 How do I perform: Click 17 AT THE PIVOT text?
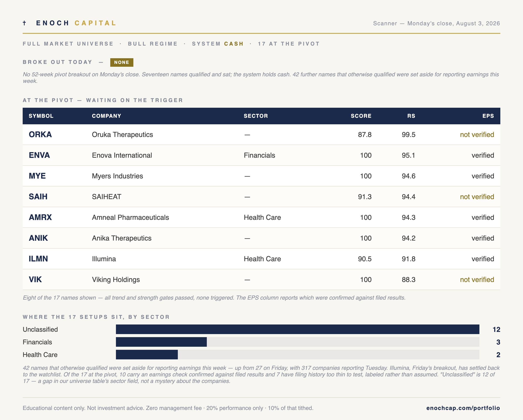pyautogui.click(x=289, y=44)
